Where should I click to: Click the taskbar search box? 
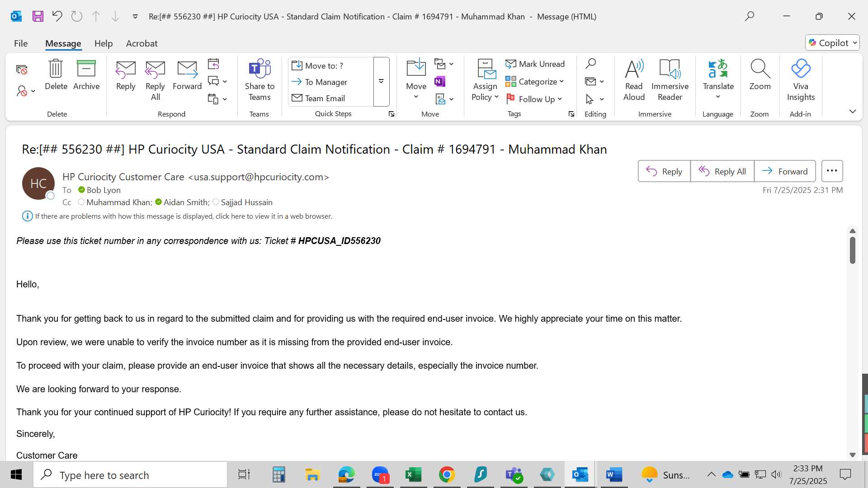click(x=130, y=475)
